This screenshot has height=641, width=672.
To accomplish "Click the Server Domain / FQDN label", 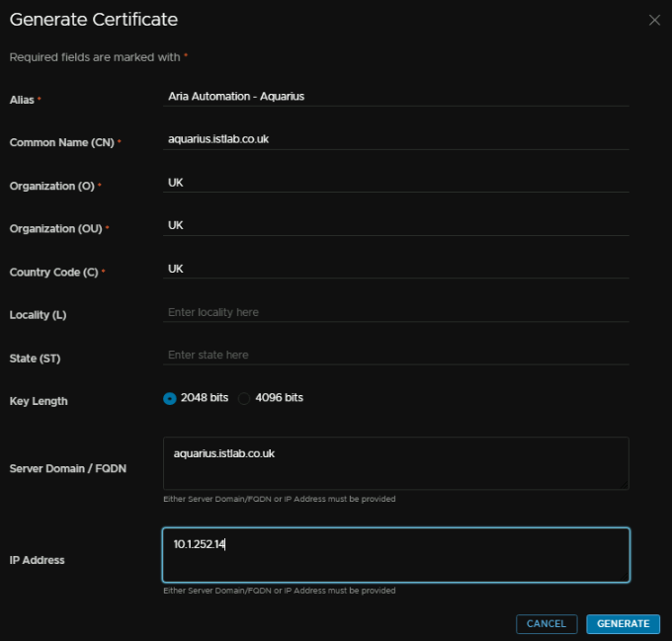I will point(68,468).
